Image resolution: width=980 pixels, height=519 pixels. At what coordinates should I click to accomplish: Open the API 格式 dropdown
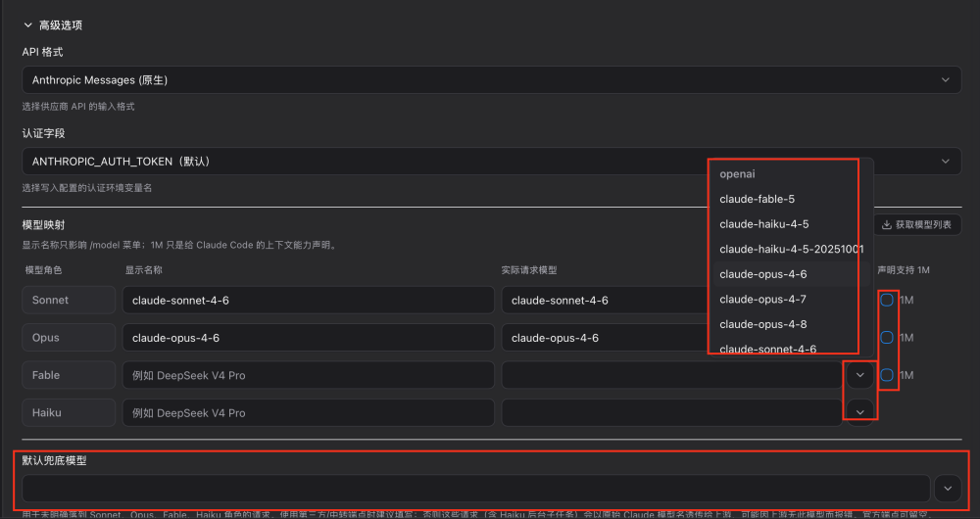pyautogui.click(x=491, y=80)
